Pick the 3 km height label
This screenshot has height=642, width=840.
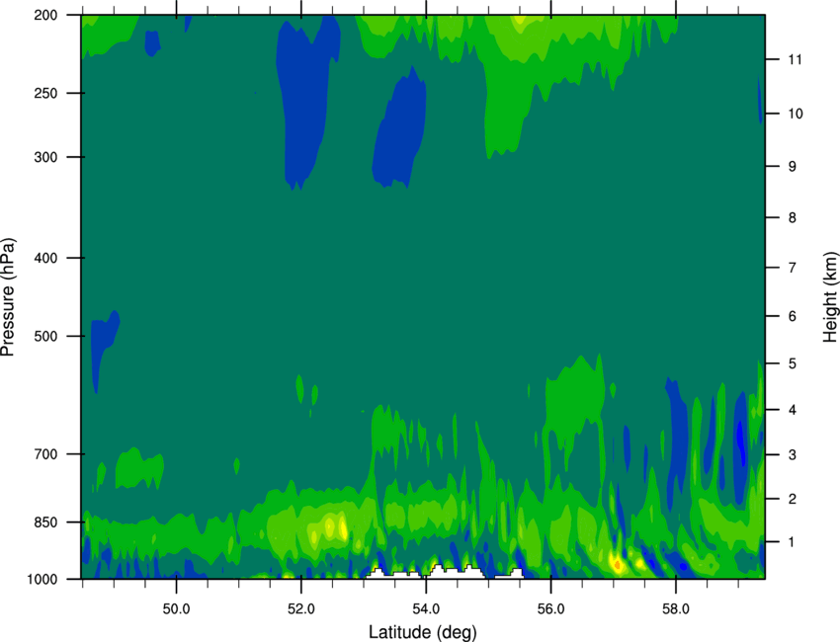[x=792, y=454]
